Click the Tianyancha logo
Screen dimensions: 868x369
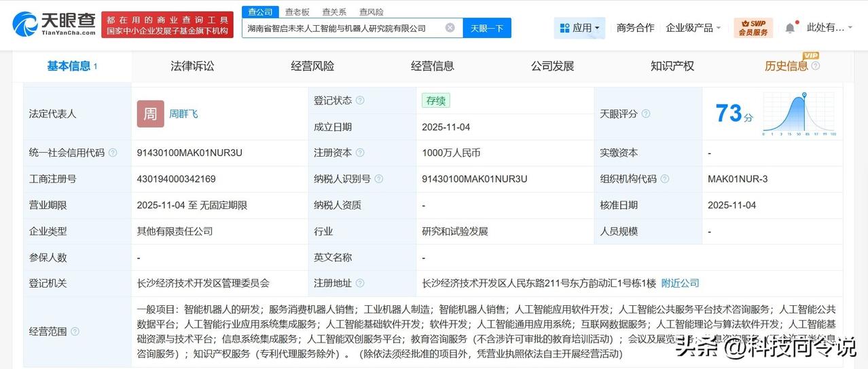53,24
